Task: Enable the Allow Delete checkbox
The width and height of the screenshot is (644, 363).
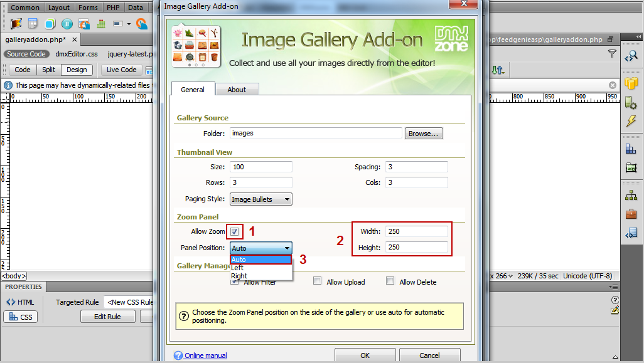Action: click(390, 281)
